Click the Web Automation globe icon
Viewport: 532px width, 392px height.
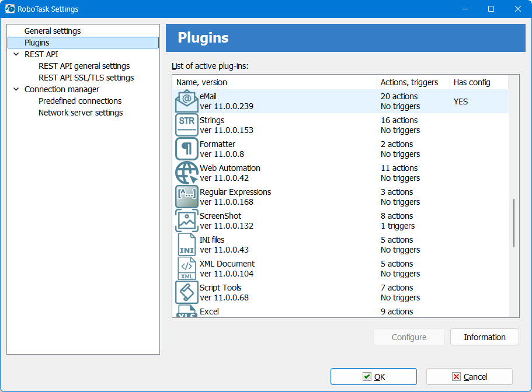coord(187,173)
